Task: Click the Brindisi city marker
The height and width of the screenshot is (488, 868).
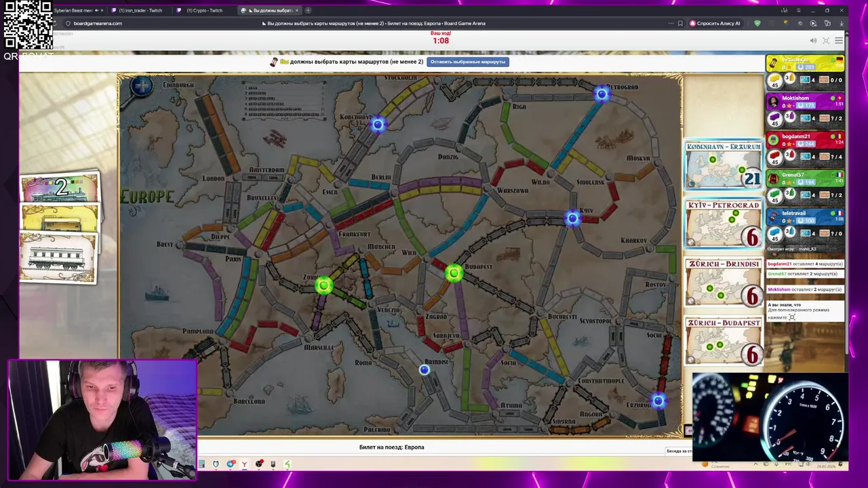Action: [x=424, y=369]
